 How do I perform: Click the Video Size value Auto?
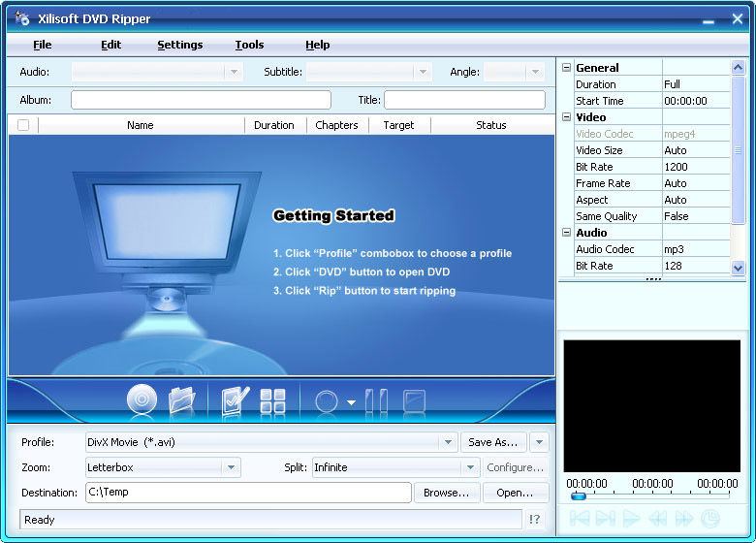click(696, 150)
